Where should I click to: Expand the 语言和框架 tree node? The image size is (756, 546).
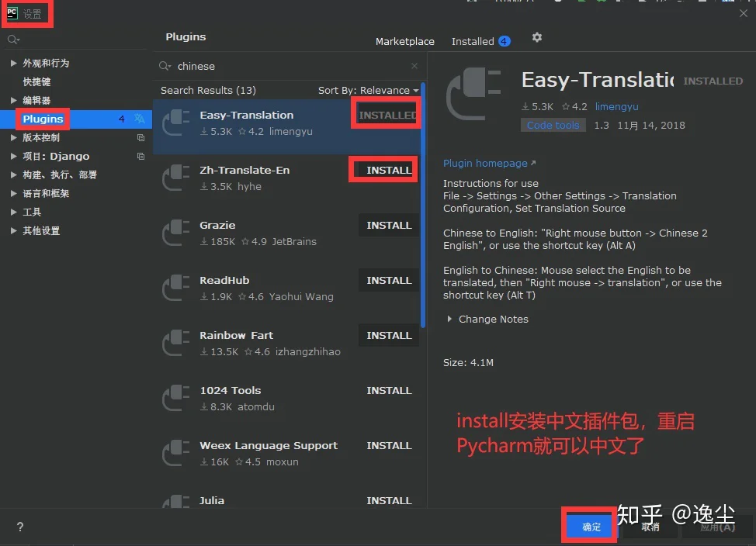pos(13,193)
